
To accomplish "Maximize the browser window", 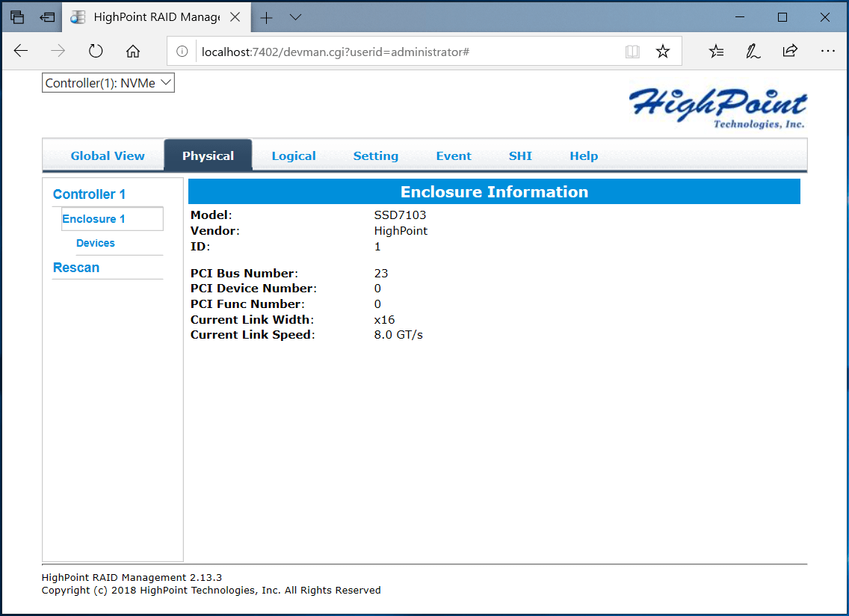I will [x=782, y=17].
